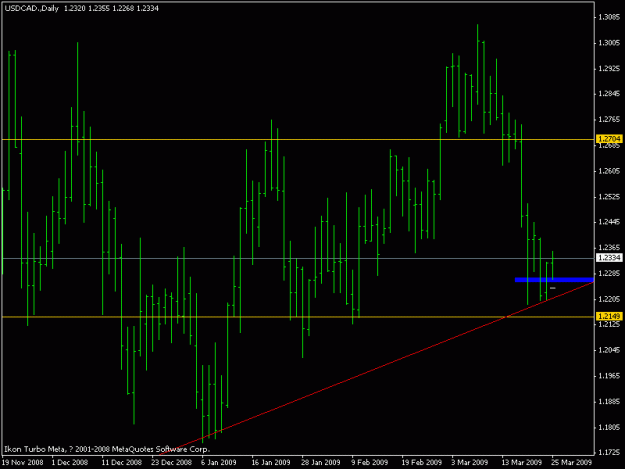Click the yellow 1.2704 price label
Image resolution: width=625 pixels, height=469 pixels.
[x=609, y=139]
